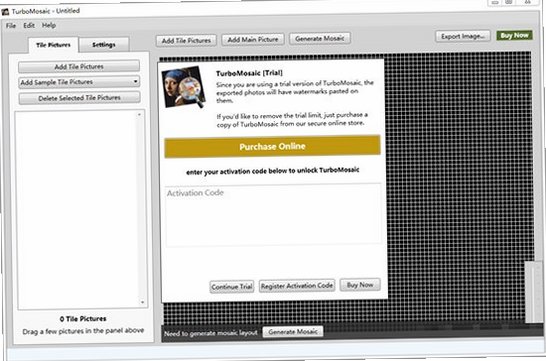Open the Edit menu
This screenshot has height=361, width=546.
point(29,25)
